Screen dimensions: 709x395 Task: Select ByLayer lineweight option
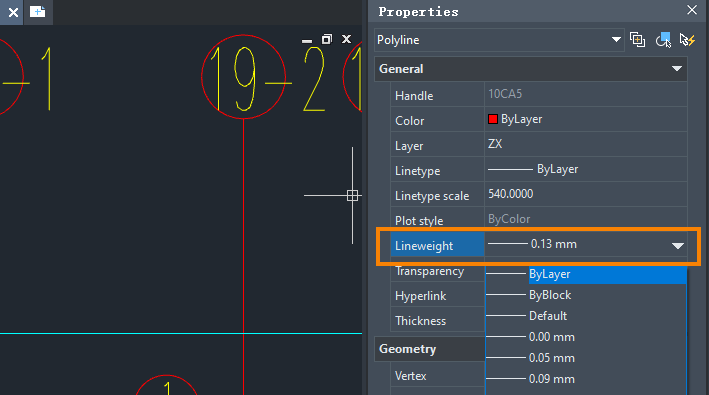[586, 274]
